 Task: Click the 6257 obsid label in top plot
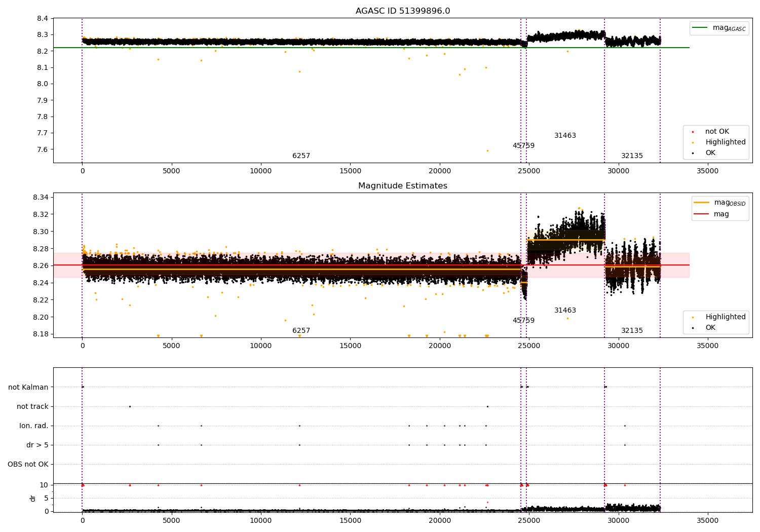pos(301,156)
